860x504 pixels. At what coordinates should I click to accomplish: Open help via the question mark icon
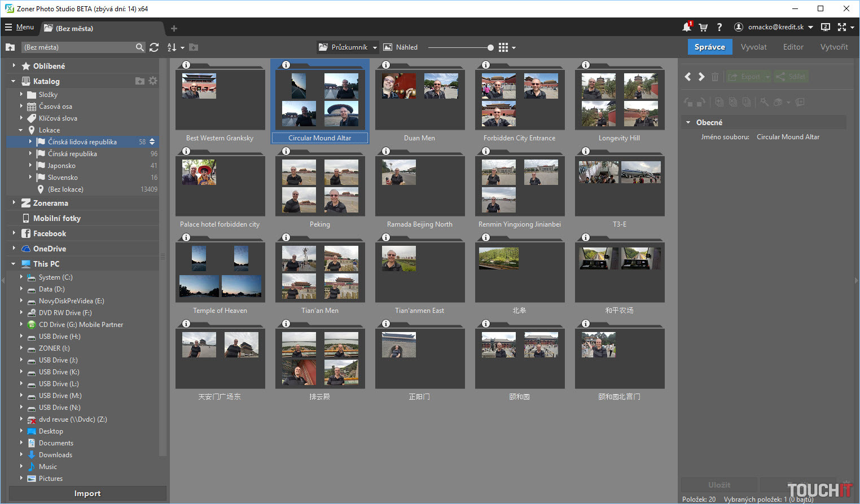coord(719,27)
